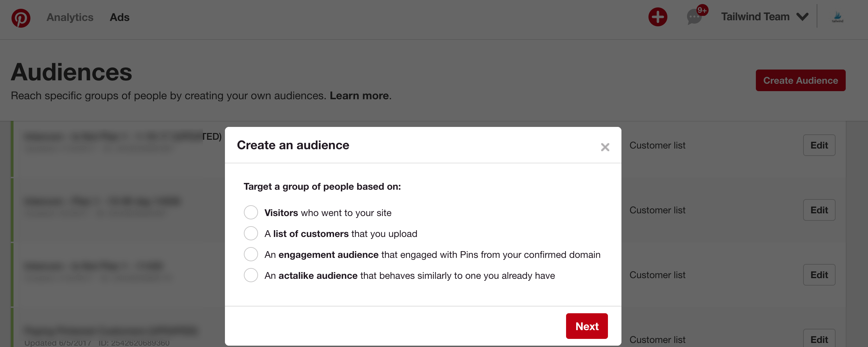Click the Pinterest logo icon

click(x=20, y=18)
